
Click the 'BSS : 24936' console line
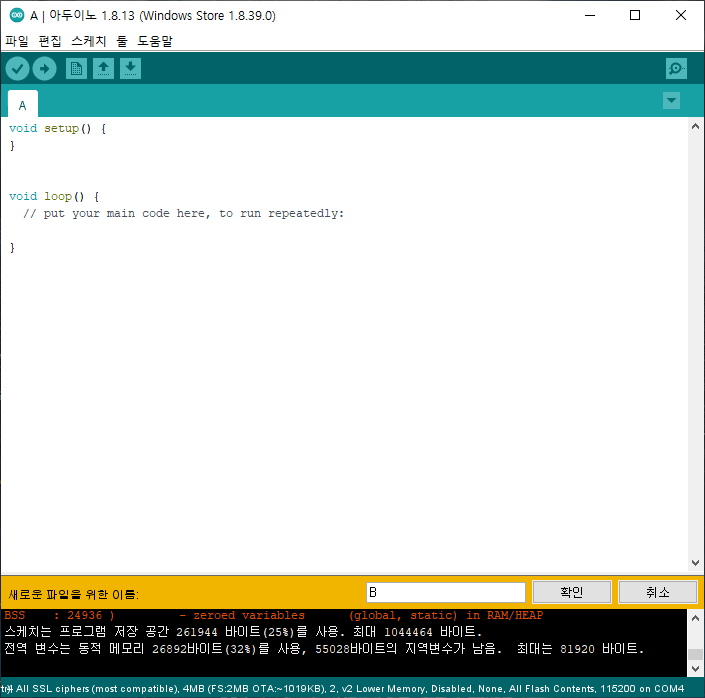273,615
